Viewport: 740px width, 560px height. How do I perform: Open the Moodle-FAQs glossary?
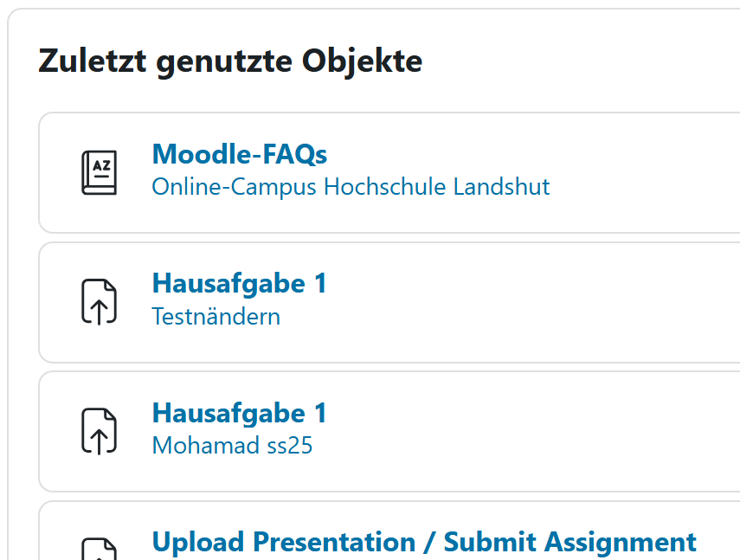[239, 153]
